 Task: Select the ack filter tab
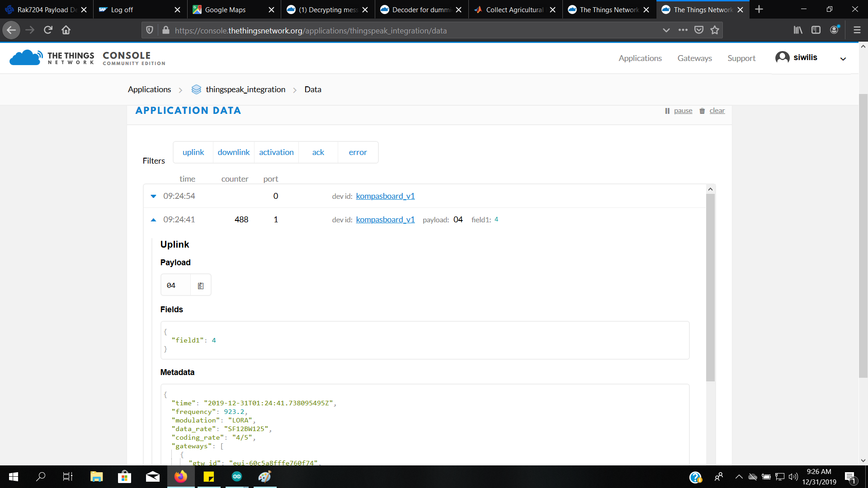coord(318,152)
